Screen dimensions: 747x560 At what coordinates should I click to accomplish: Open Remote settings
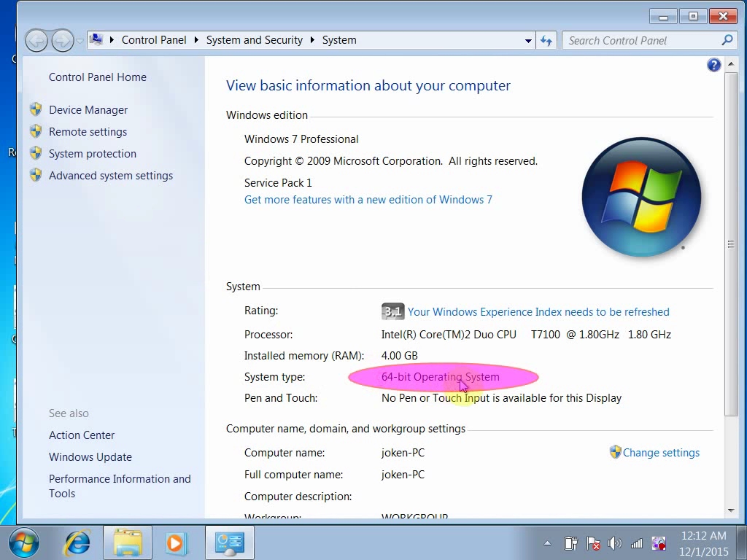point(88,132)
